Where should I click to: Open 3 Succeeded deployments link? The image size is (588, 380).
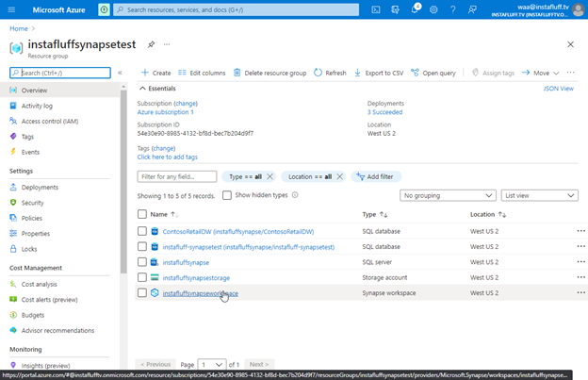[x=384, y=112]
